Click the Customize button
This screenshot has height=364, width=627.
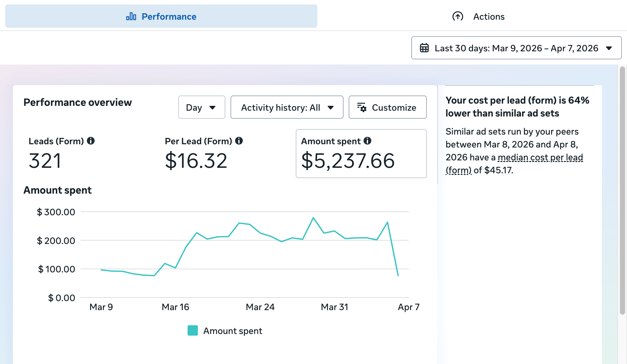tap(387, 107)
